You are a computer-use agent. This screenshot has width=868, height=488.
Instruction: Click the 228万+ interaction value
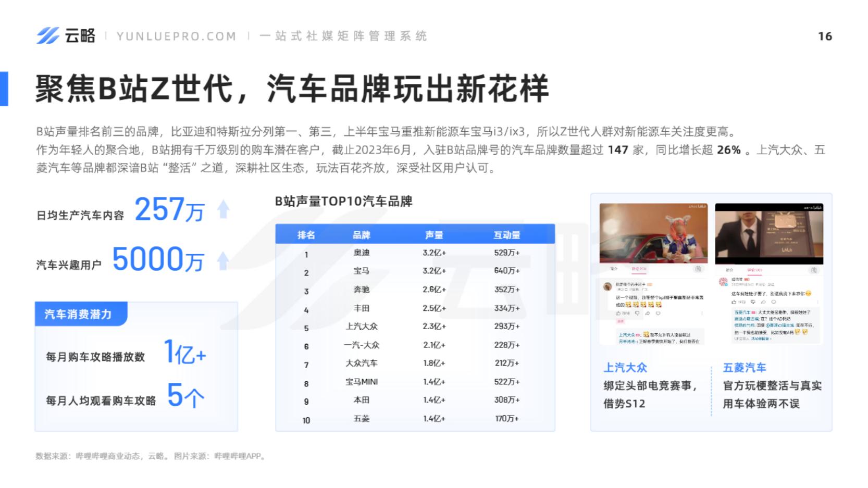[x=506, y=345]
